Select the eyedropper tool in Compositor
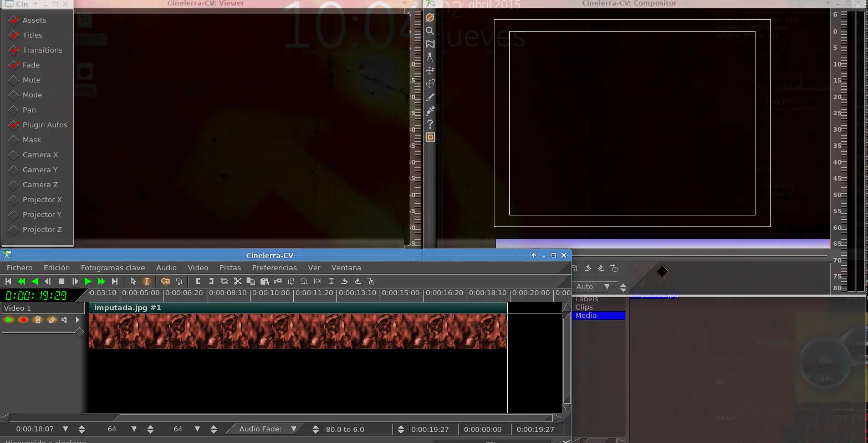Screen dimensions: 868x443 pyautogui.click(x=430, y=111)
